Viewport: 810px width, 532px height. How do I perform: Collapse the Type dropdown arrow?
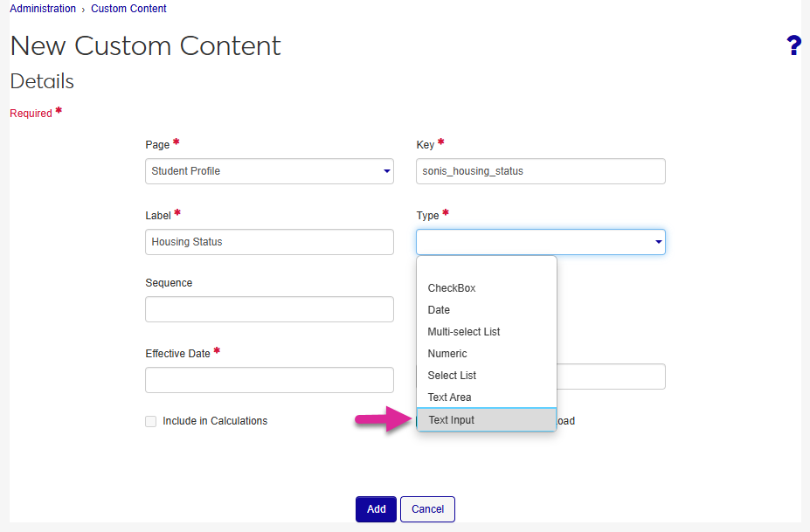click(657, 242)
